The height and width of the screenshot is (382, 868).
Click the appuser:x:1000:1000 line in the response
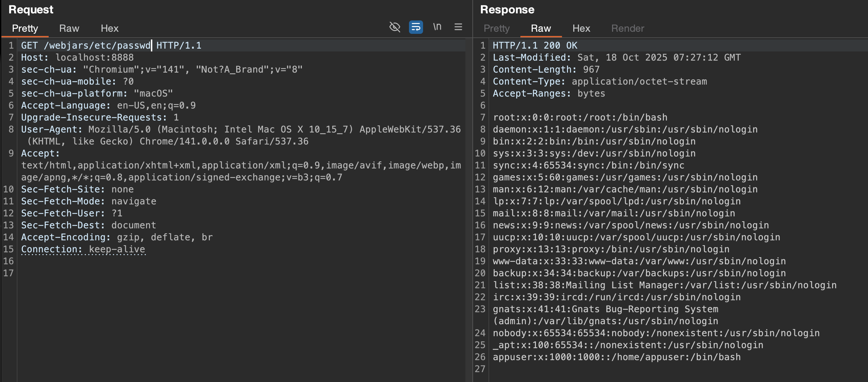[x=616, y=357]
